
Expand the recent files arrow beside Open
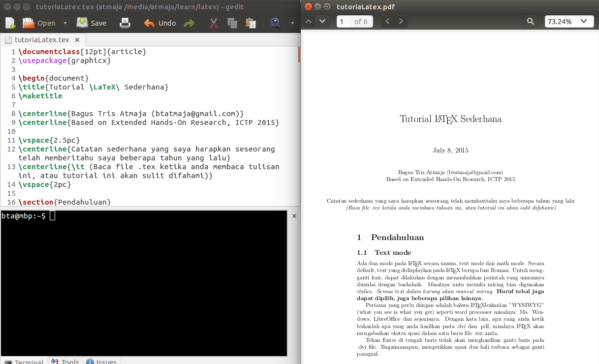[65, 23]
